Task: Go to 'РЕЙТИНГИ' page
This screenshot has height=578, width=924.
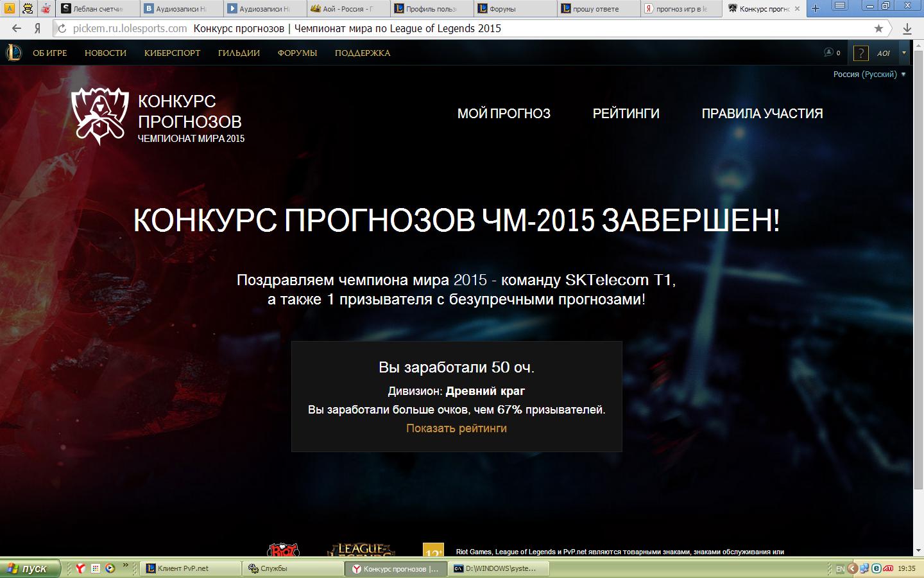Action: pyautogui.click(x=626, y=114)
